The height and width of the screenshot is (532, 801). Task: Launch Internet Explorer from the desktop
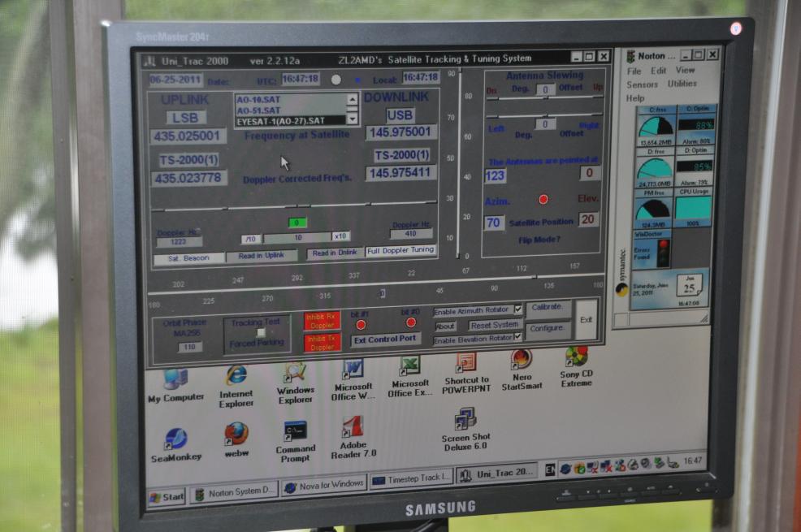point(236,386)
